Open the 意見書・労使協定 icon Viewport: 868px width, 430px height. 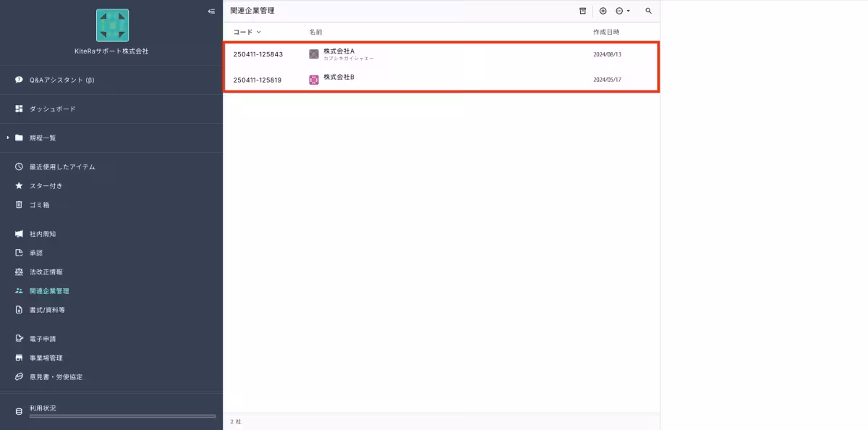[x=17, y=376]
